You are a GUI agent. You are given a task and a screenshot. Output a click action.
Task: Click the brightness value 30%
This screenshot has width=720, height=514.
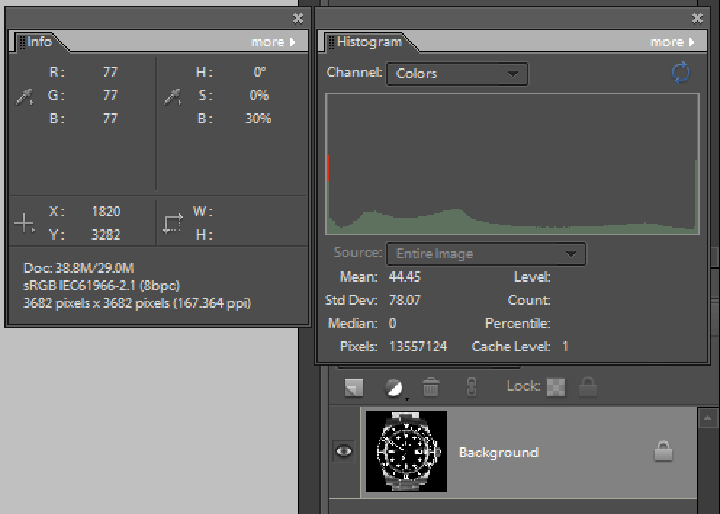coord(258,119)
